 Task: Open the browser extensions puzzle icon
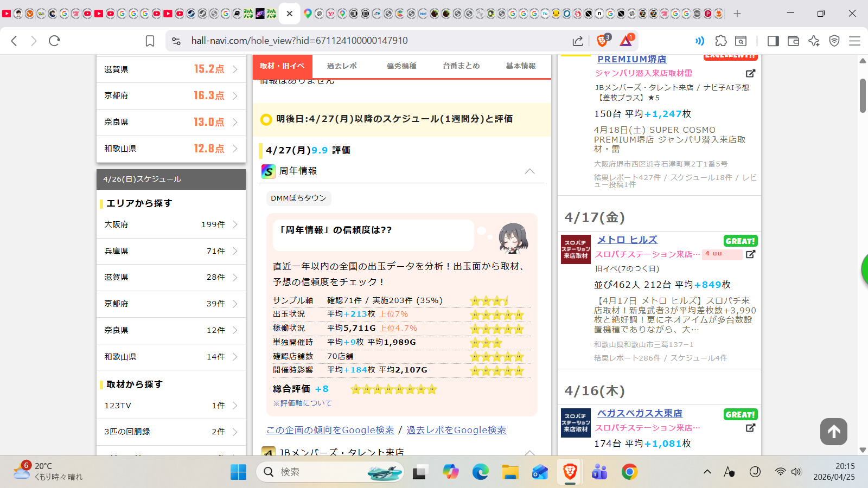coord(721,41)
